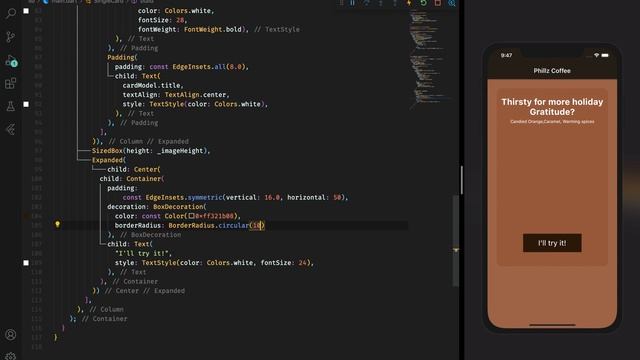
Task: Click the simulator home indicator bar
Action: [x=552, y=325]
